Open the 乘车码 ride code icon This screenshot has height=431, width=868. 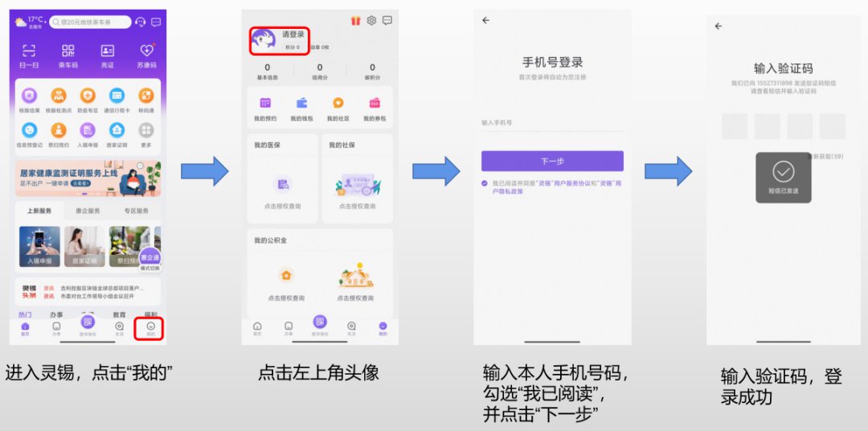(68, 51)
